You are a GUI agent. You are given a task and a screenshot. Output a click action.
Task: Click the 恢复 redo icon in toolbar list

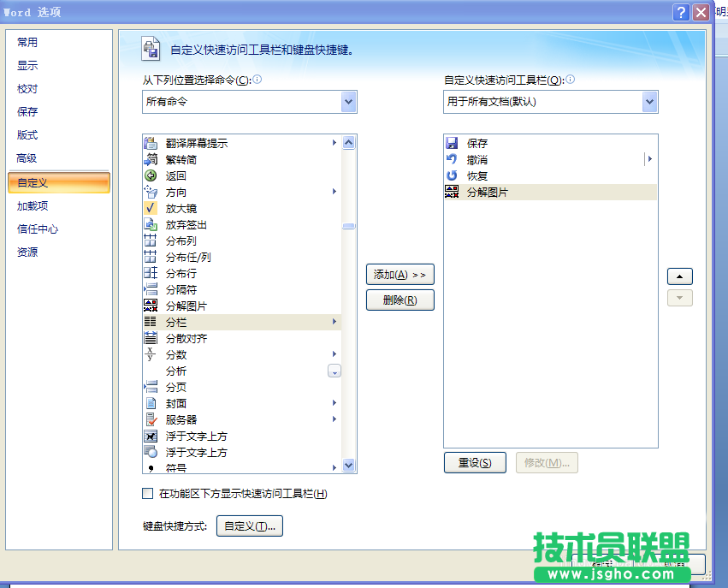[x=451, y=175]
